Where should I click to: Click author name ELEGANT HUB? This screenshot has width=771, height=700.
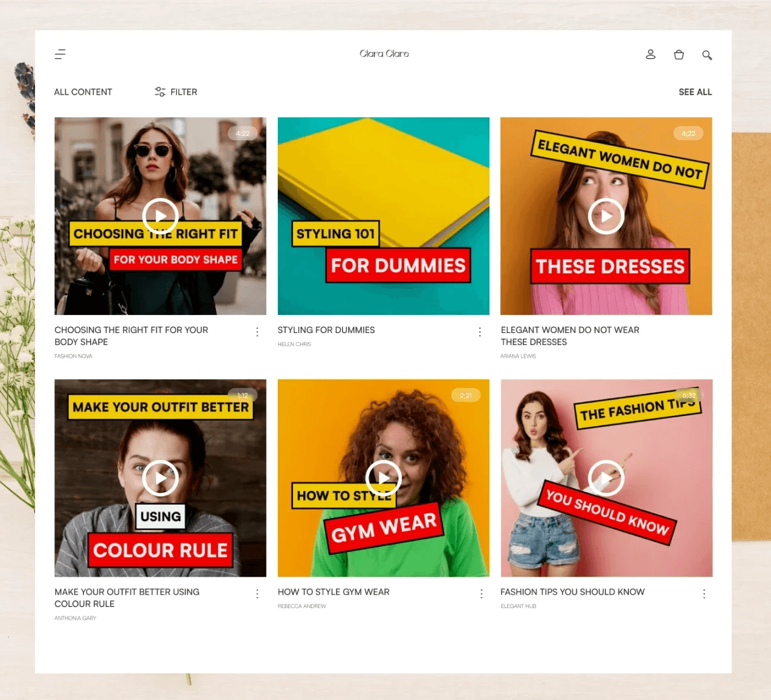(x=518, y=606)
